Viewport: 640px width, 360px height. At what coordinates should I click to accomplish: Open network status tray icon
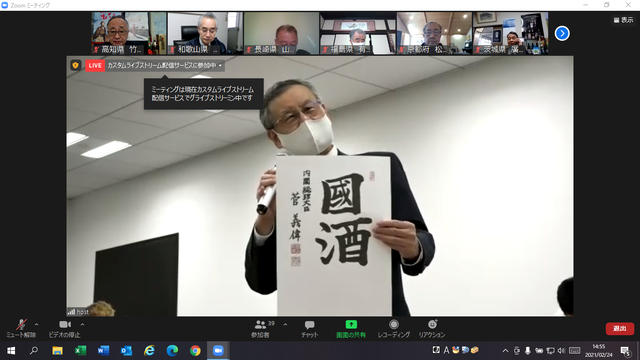click(550, 351)
